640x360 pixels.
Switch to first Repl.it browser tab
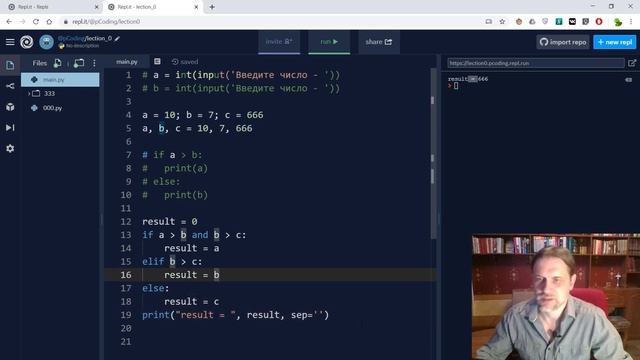(51, 7)
